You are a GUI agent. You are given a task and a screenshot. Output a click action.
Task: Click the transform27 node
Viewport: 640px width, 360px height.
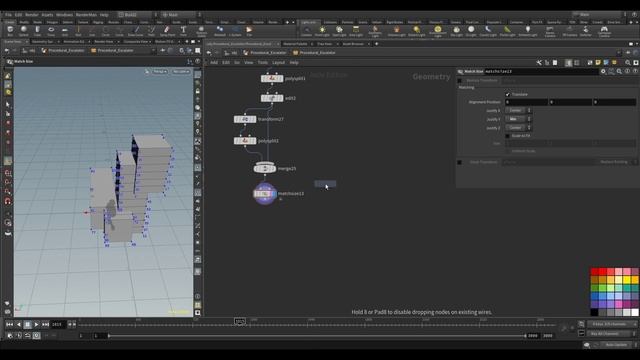245,119
